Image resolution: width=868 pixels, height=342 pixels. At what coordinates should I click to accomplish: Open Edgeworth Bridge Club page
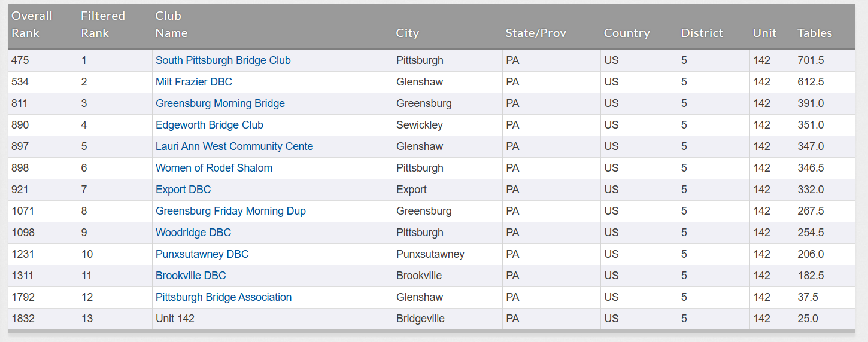(209, 125)
